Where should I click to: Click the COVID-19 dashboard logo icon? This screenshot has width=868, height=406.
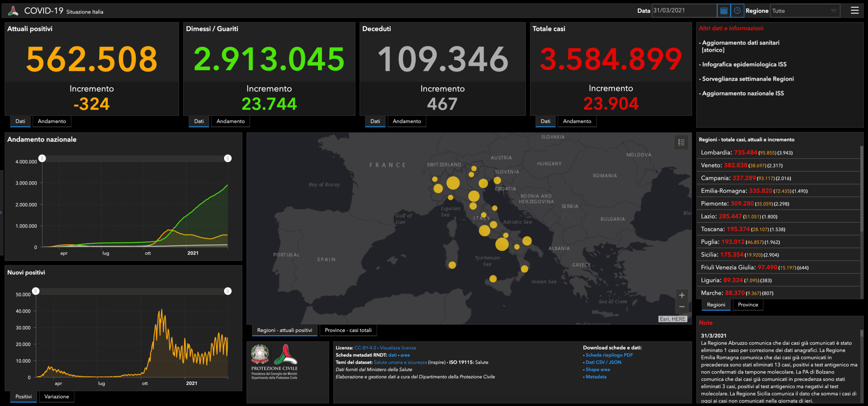13,11
